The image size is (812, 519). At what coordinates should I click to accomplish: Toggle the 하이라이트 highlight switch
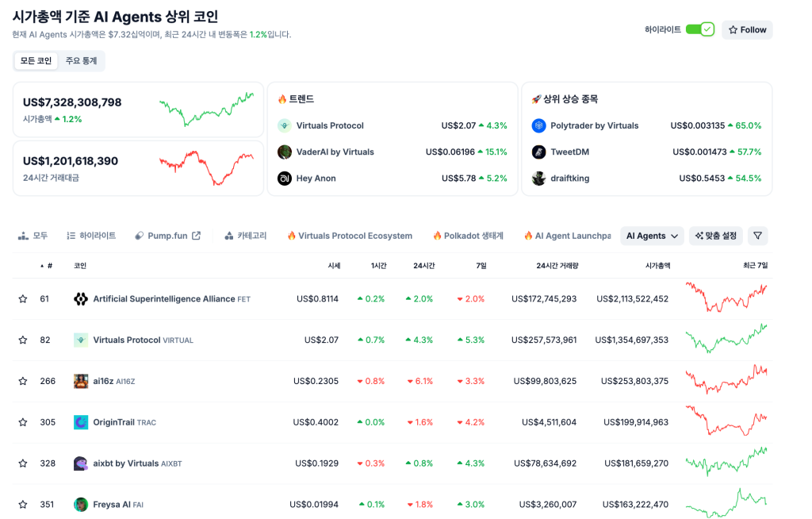pos(700,29)
